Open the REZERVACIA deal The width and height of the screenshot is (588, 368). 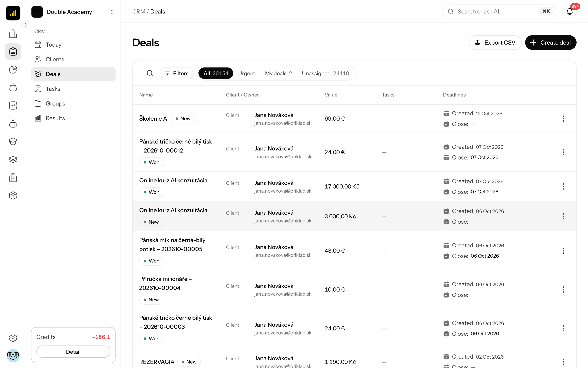coord(157,362)
